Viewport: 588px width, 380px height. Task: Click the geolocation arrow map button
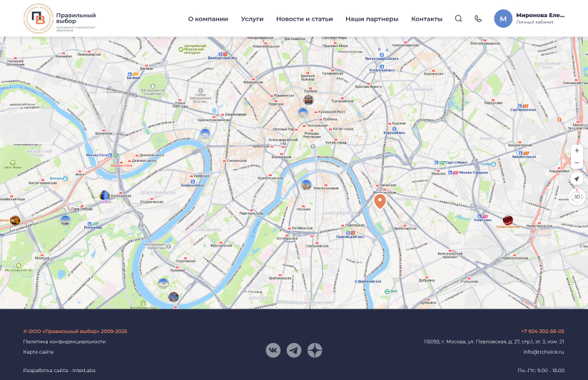click(577, 179)
